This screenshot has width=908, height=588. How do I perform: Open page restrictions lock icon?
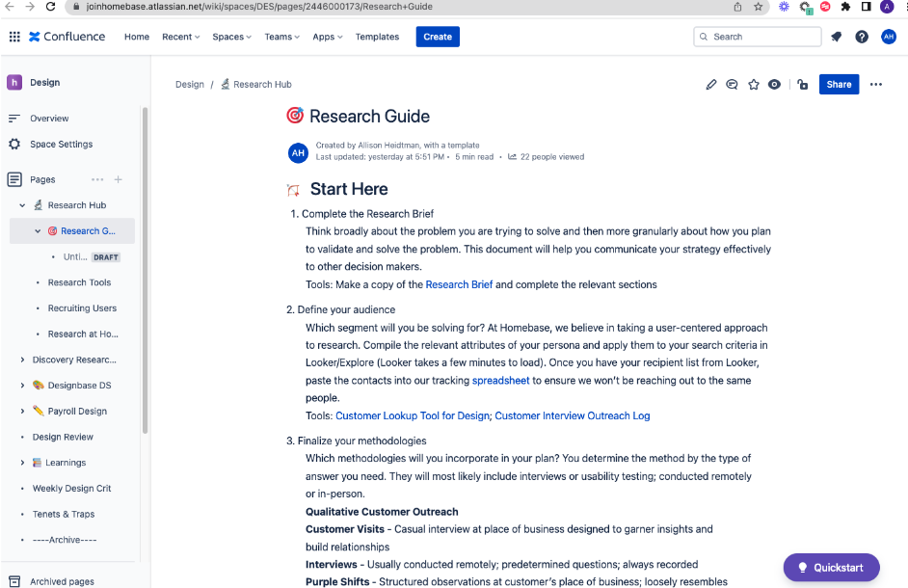tap(803, 85)
